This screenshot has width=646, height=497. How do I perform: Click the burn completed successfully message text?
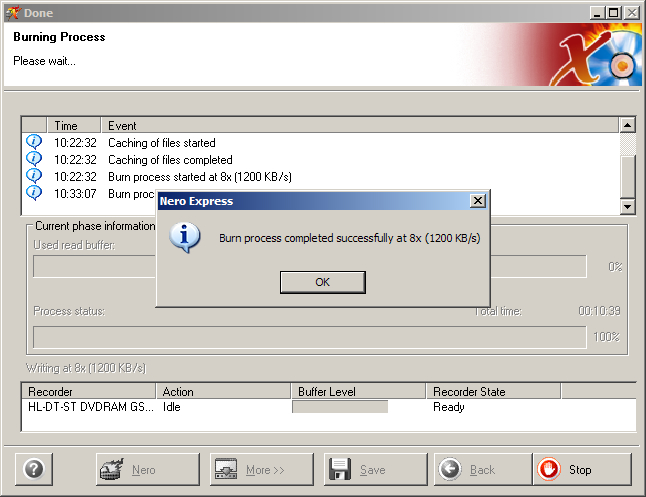(349, 238)
